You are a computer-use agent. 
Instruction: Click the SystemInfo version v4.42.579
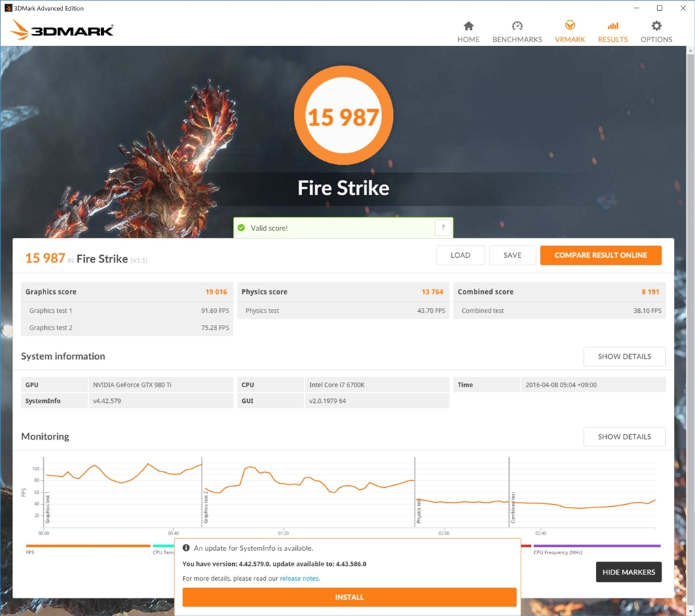click(107, 401)
